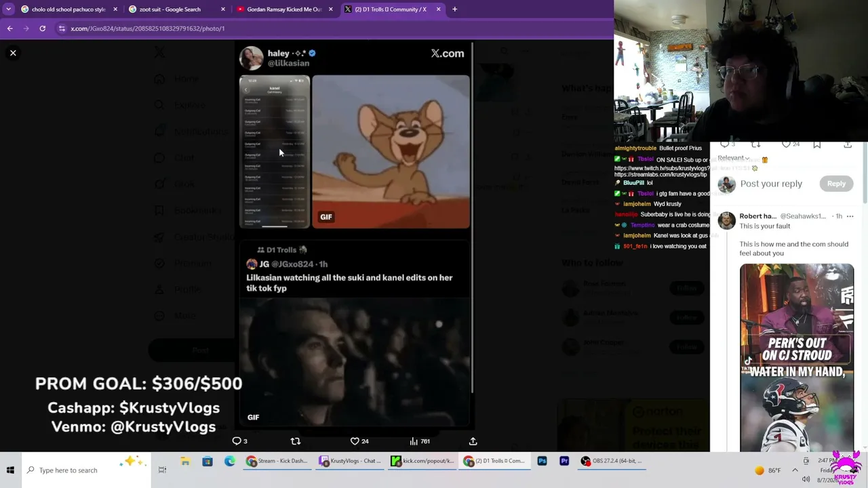
Task: Click the 'Post your reply' field
Action: point(771,184)
